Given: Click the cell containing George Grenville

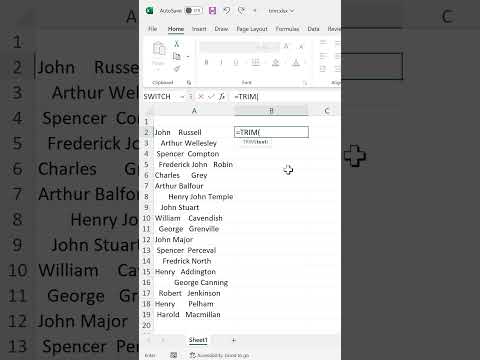Looking at the screenshot, I should [x=194, y=229].
